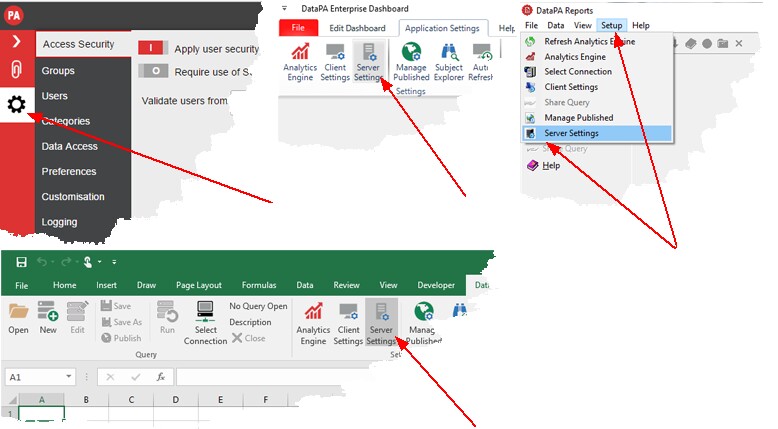Select the Application Settings tab
This screenshot has width=778, height=429.
click(442, 28)
